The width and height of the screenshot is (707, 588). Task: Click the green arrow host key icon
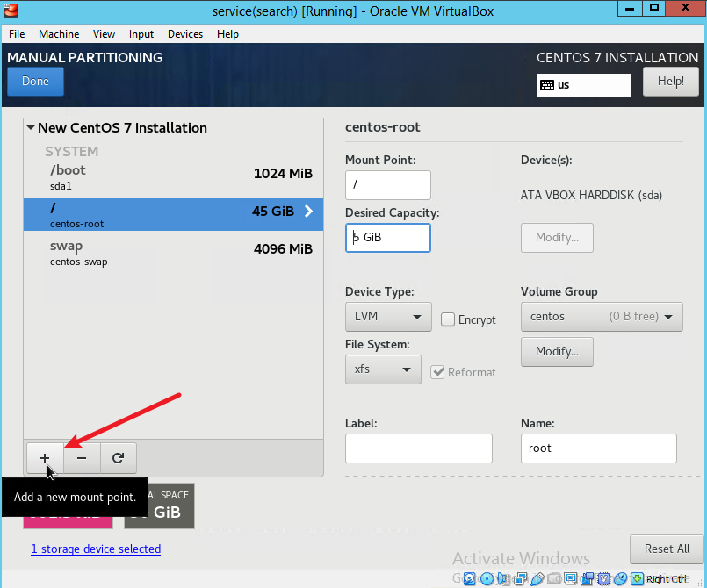point(637,578)
